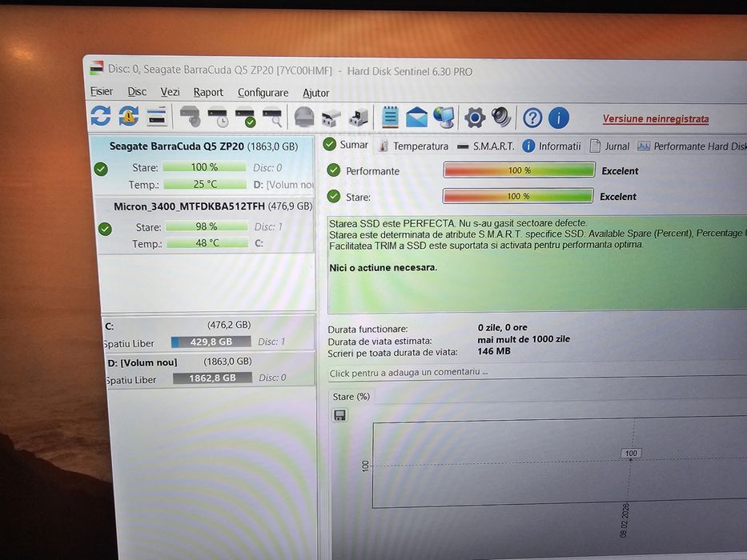The height and width of the screenshot is (560, 747).
Task: Click the Micron temperature 48 °C bar
Action: click(207, 243)
